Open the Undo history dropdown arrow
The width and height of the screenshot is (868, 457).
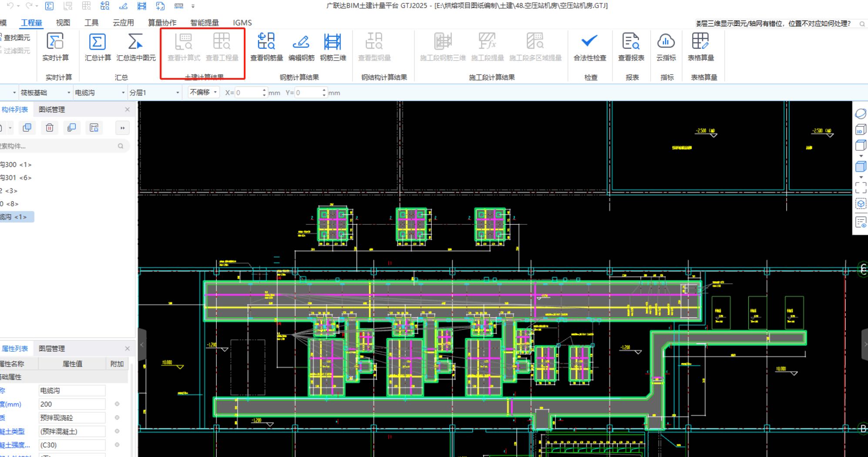18,6
